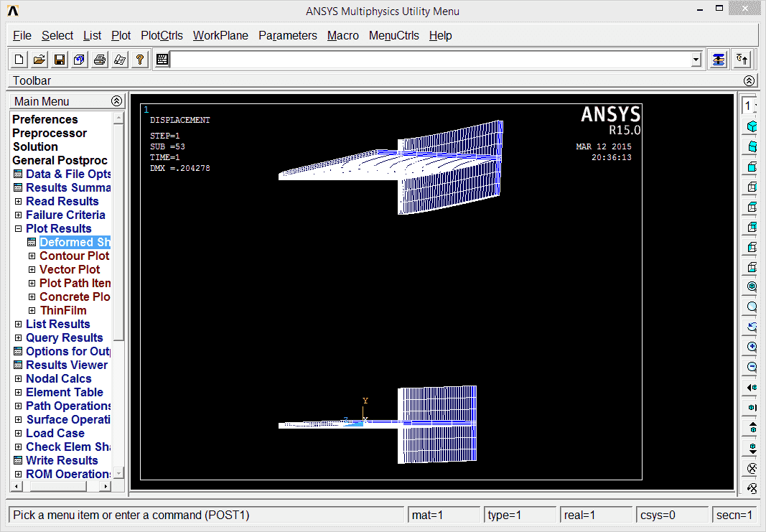Switch to Top view icon
Image resolution: width=766 pixels, height=532 pixels.
(x=752, y=206)
